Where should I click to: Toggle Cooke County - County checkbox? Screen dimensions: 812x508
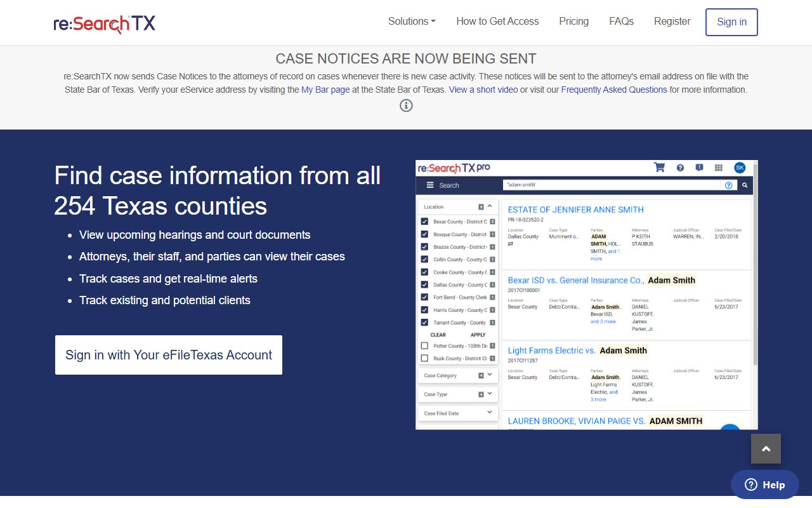pyautogui.click(x=424, y=272)
